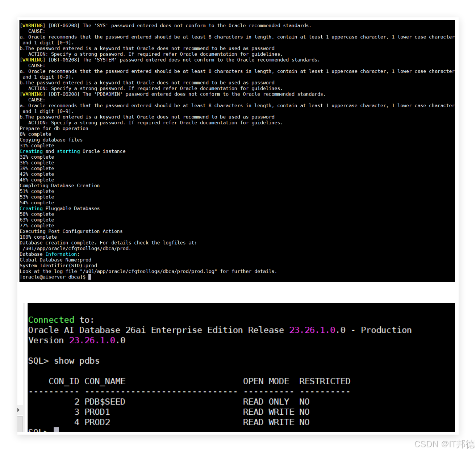Click the "Database Information:" line

50,254
